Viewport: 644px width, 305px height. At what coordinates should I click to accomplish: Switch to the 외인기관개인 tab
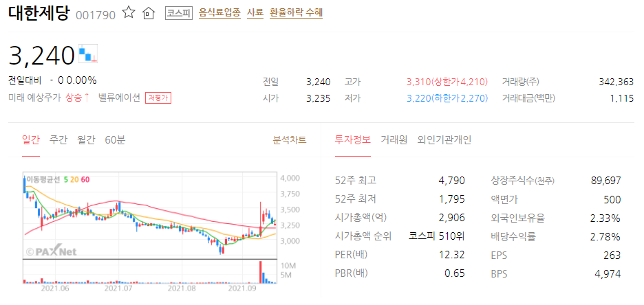pos(444,140)
